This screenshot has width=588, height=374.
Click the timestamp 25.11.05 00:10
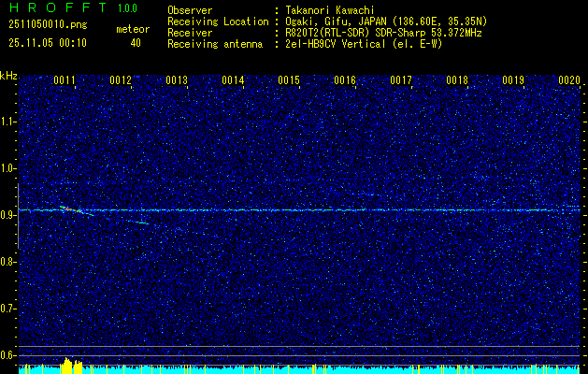[x=48, y=43]
